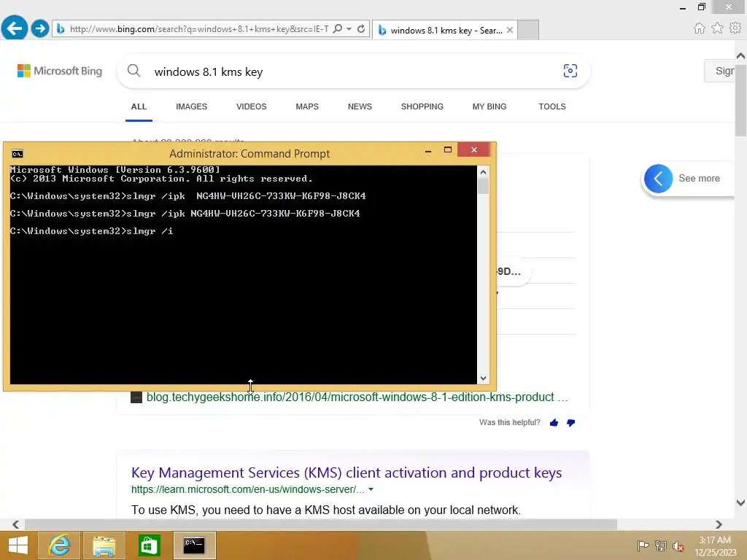Click the horizontal scrollbar left arrow
The image size is (747, 560).
click(x=15, y=524)
